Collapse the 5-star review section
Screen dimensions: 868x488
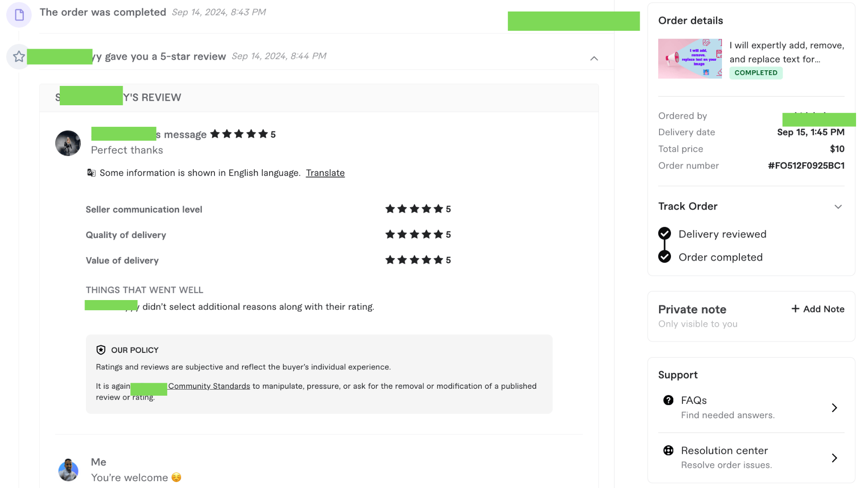pyautogui.click(x=594, y=58)
